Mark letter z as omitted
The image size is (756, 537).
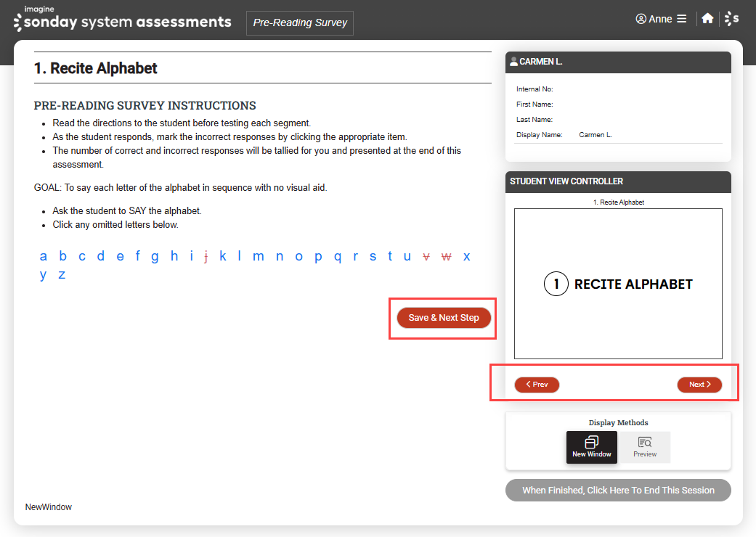61,274
